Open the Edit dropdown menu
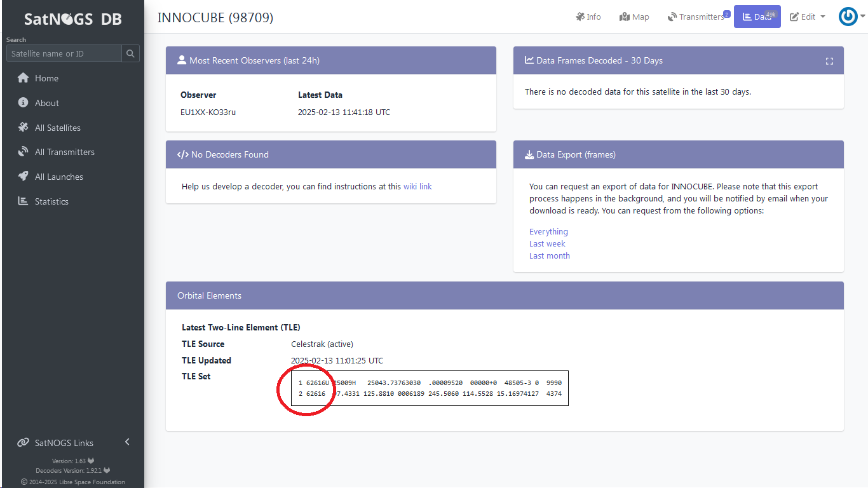Image resolution: width=868 pixels, height=488 pixels. tap(807, 17)
